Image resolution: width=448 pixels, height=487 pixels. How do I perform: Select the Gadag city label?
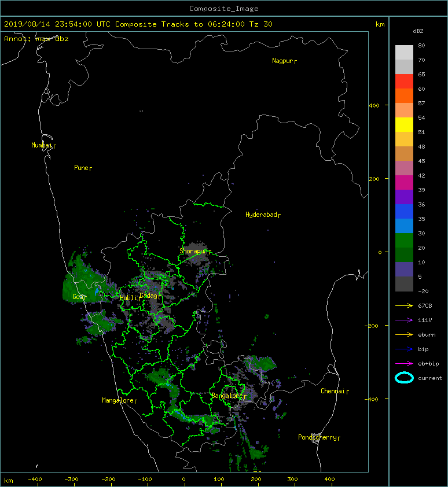pos(149,296)
